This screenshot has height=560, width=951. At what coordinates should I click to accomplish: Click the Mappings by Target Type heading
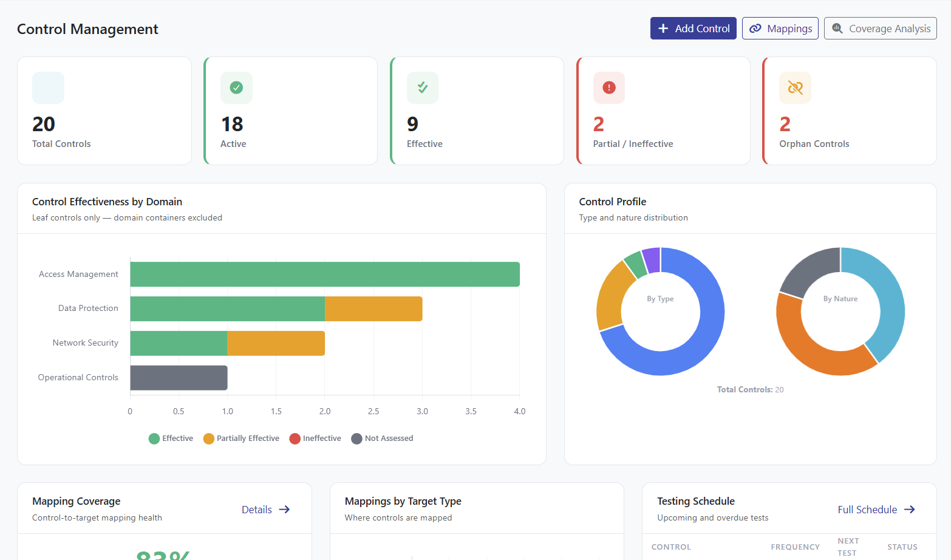click(403, 501)
